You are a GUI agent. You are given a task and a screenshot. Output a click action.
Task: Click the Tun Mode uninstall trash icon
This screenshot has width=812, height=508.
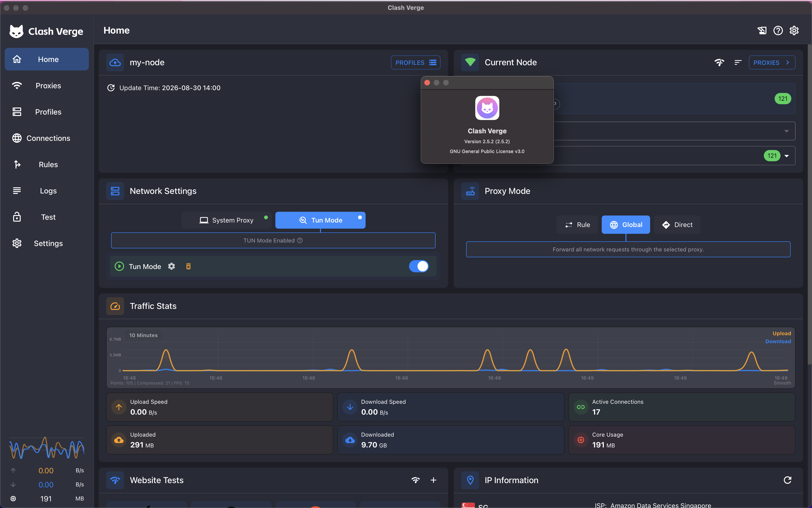pyautogui.click(x=188, y=266)
